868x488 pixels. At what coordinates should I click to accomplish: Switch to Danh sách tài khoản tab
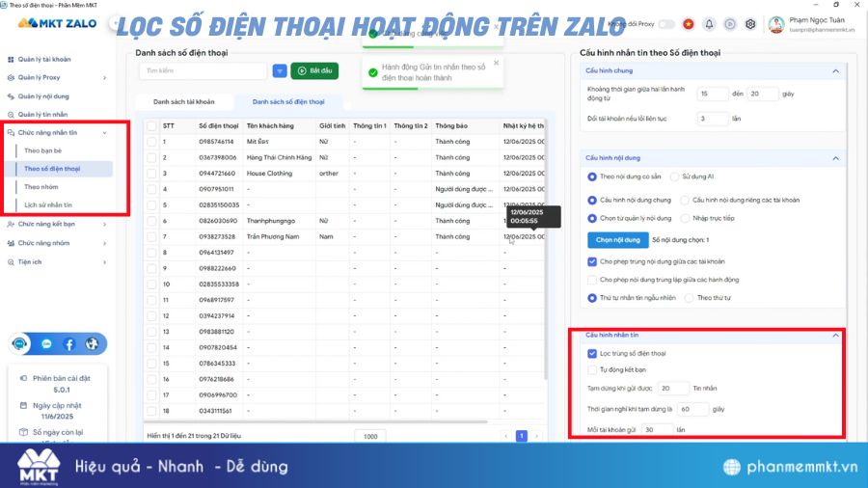click(x=184, y=102)
